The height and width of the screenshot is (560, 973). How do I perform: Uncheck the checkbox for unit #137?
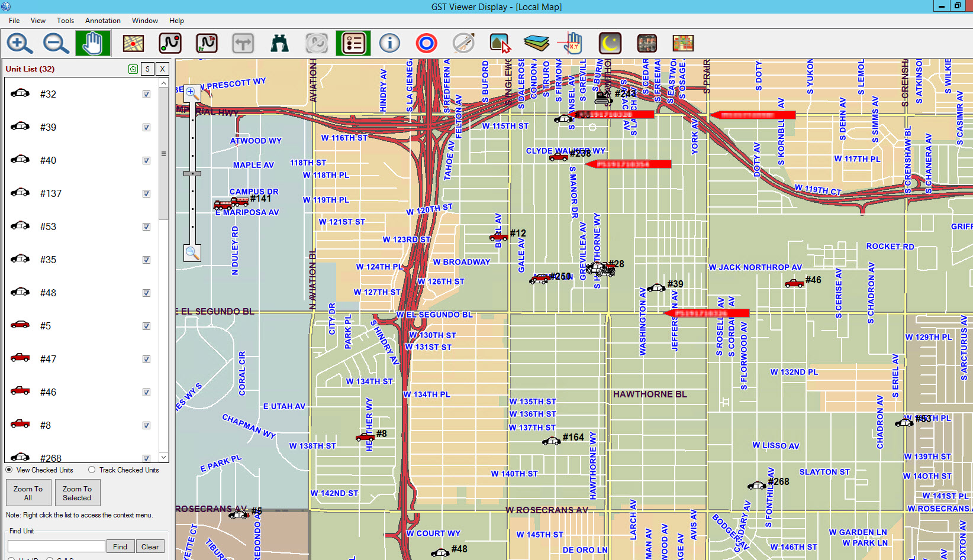[x=146, y=194]
